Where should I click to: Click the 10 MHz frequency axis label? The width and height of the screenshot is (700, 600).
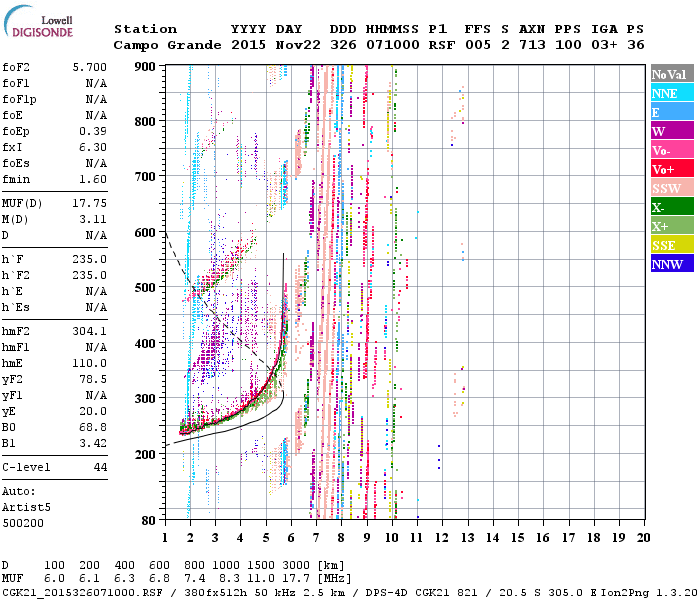point(392,538)
